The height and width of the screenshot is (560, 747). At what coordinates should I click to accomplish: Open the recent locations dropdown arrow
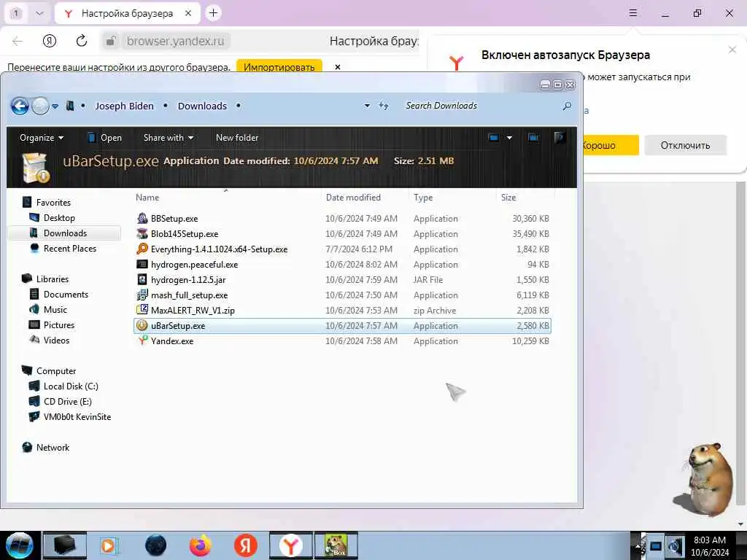tap(55, 106)
